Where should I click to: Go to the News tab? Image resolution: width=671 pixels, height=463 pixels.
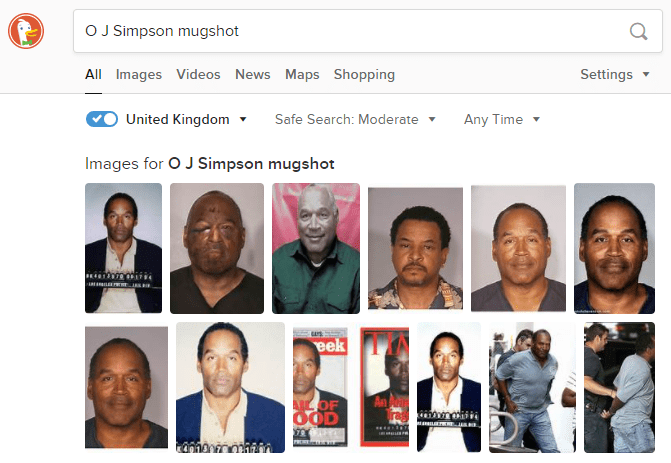(x=252, y=74)
